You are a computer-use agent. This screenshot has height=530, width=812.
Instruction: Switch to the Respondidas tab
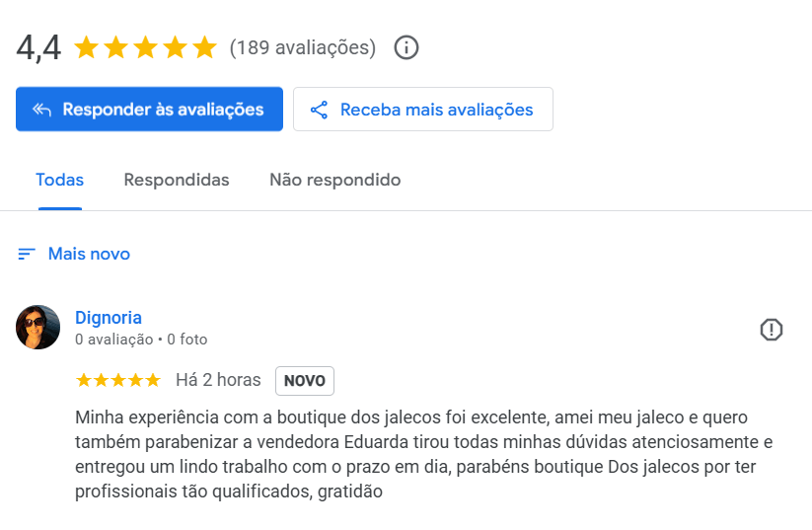point(177,181)
